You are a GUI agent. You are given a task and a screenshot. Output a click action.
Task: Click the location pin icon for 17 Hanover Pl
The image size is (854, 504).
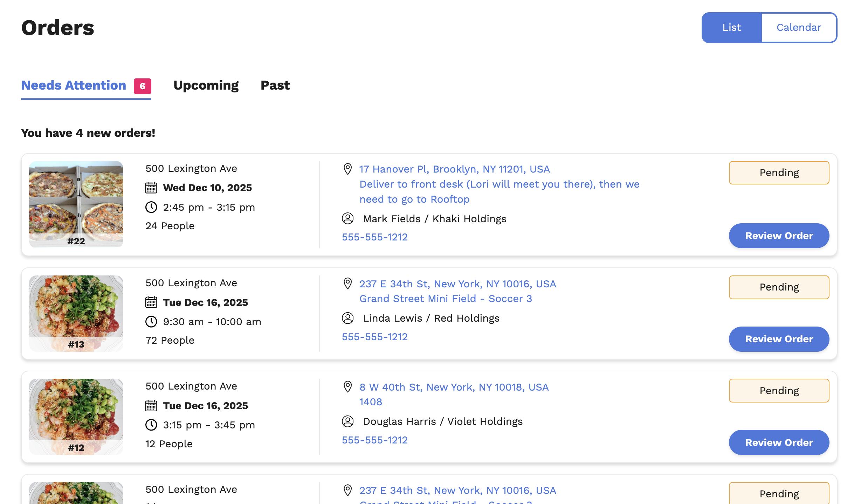point(347,169)
